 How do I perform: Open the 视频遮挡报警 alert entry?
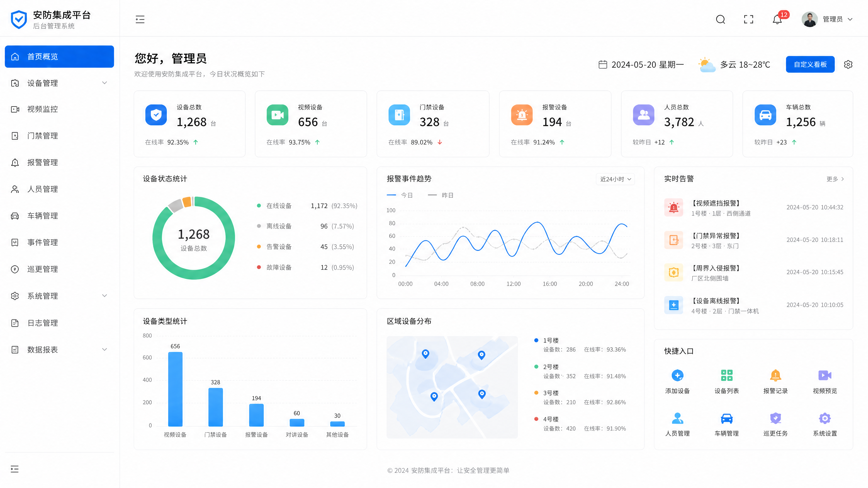click(754, 208)
